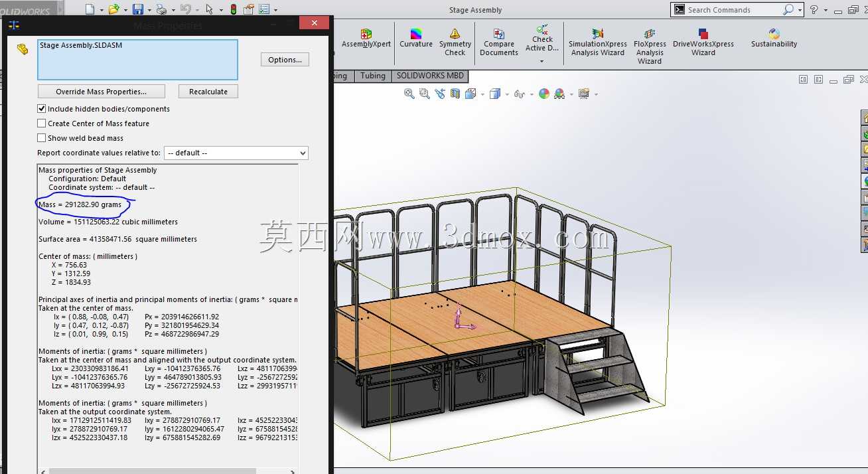
Task: Activate the Curvature display tool
Action: coord(416,39)
